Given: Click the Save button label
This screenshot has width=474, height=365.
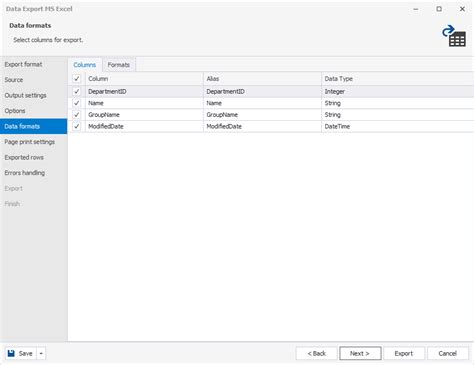Looking at the screenshot, I should coord(25,353).
